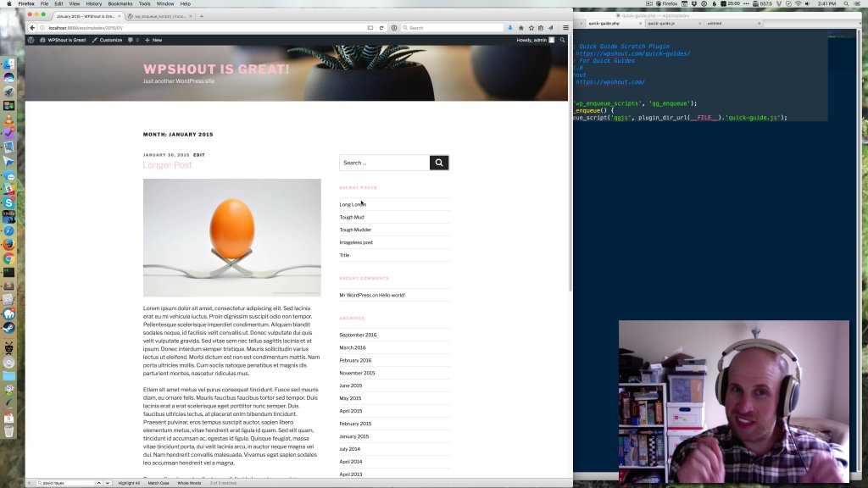Click the egg on forks featured image
Screen dimensions: 868x488
click(x=232, y=237)
